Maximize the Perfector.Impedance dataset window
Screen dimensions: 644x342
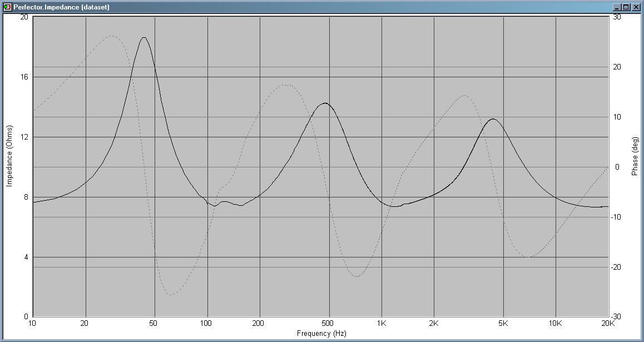626,7
